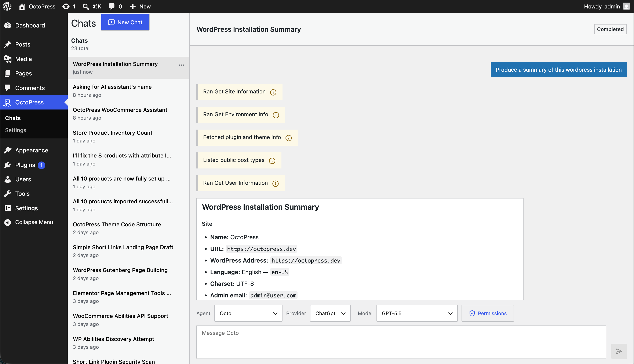Screen dimensions: 634x364
Task: Open the OctoPress site home link
Action: [x=37, y=6]
